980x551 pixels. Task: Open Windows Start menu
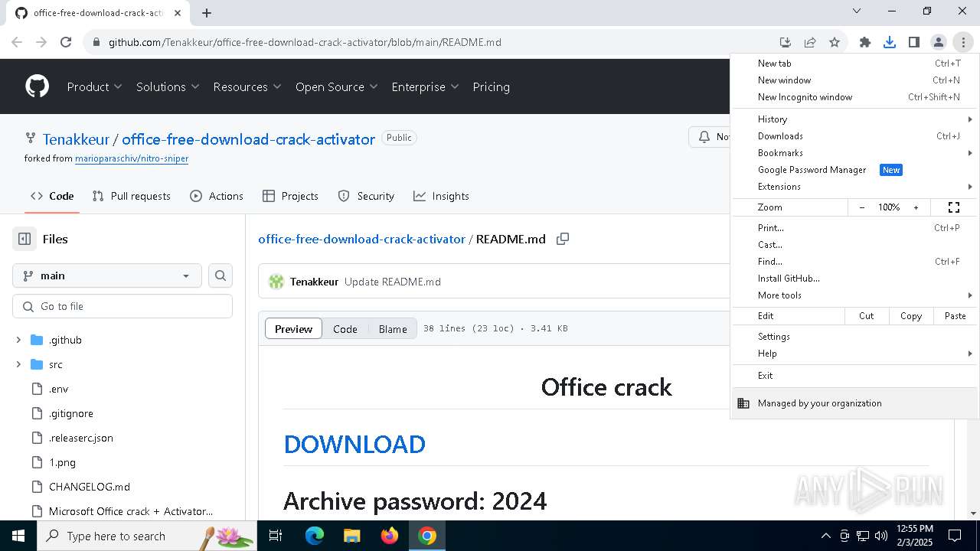18,536
